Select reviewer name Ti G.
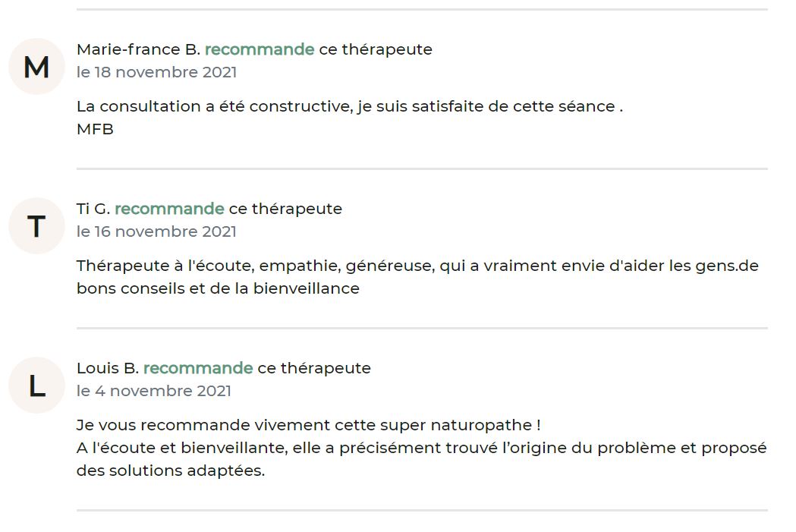Viewport: 796px width, 532px height. coord(93,209)
